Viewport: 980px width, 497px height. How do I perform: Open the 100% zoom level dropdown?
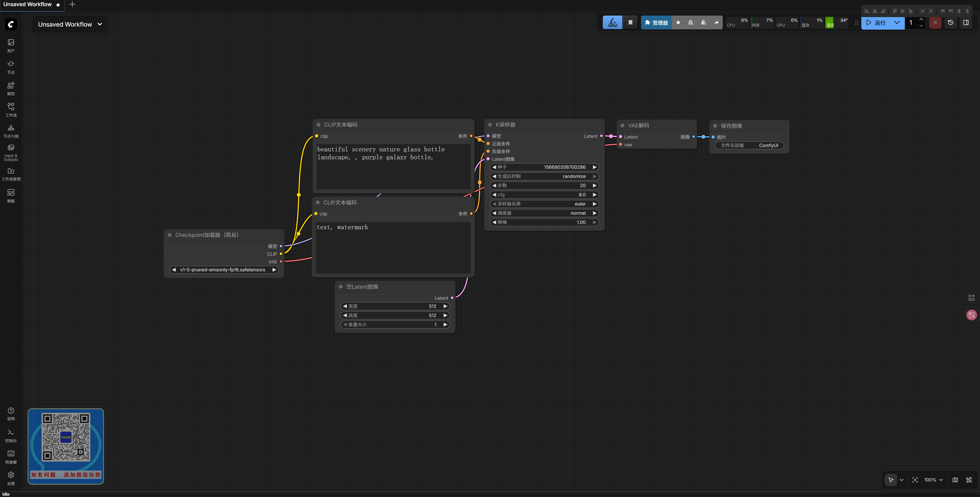tap(933, 480)
